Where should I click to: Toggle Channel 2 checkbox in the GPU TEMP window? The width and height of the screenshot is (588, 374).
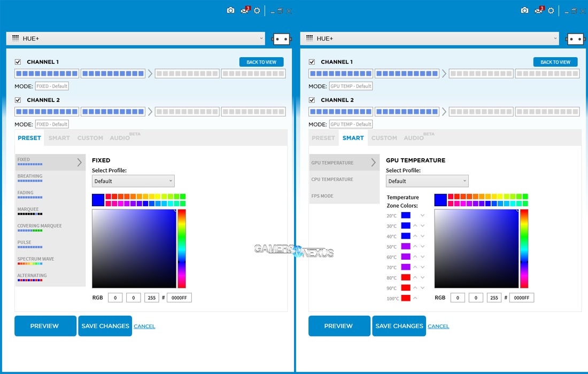pos(312,100)
